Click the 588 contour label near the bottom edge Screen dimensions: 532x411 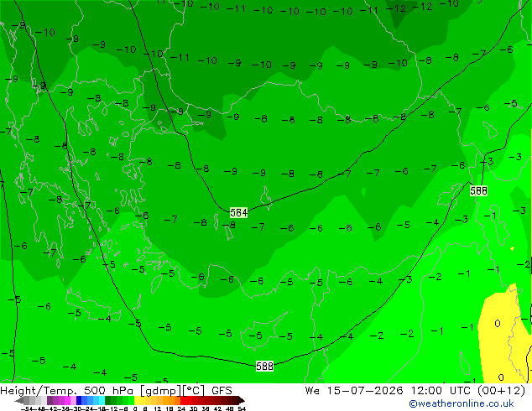[264, 366]
